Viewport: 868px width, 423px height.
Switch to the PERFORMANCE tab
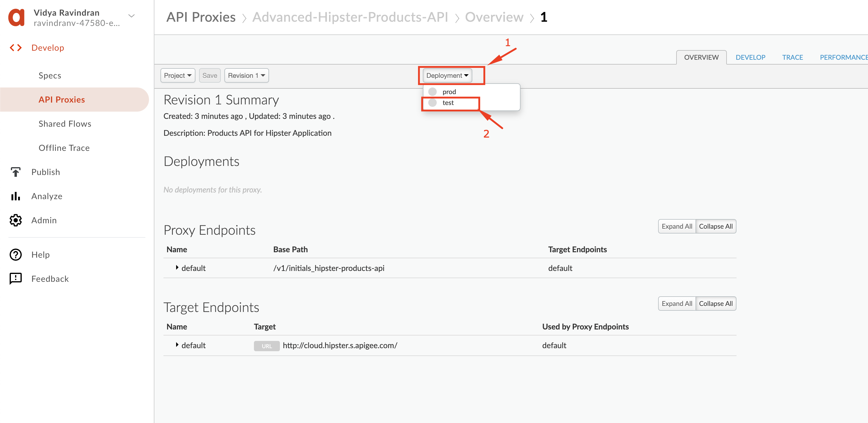click(x=844, y=57)
